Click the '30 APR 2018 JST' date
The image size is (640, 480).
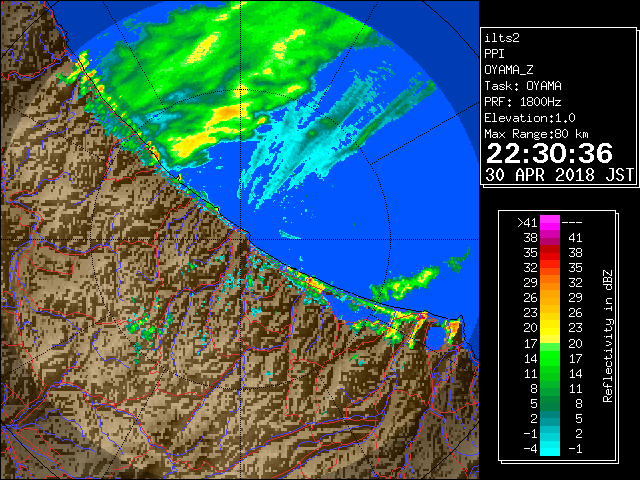559,175
